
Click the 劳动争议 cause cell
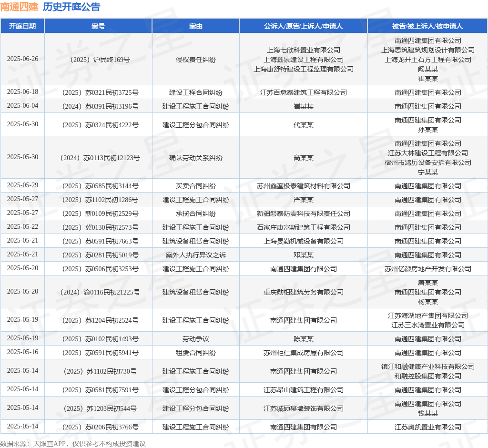(x=195, y=339)
